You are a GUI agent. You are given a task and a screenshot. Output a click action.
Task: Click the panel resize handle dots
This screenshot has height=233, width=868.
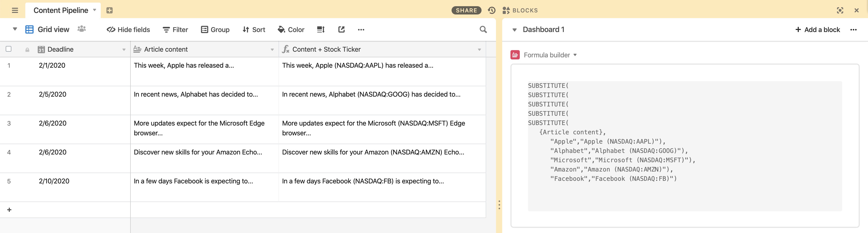[x=499, y=205]
